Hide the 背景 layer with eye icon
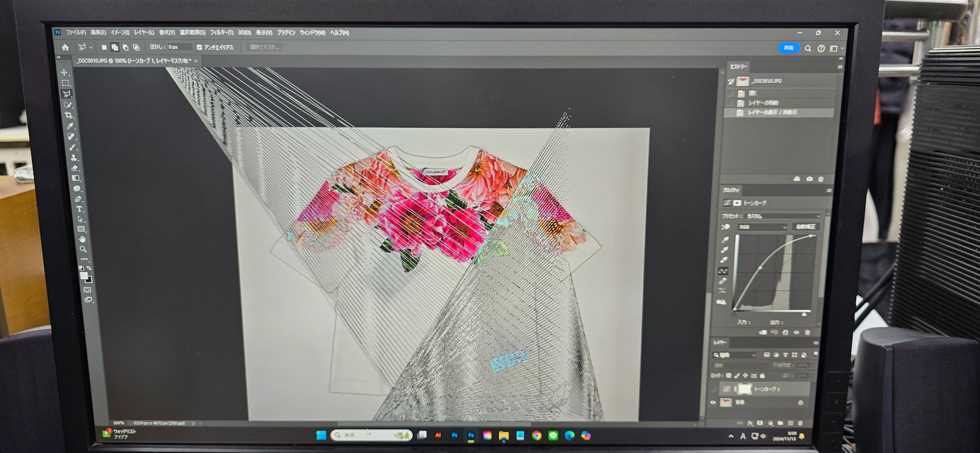The height and width of the screenshot is (453, 980). coord(713,402)
